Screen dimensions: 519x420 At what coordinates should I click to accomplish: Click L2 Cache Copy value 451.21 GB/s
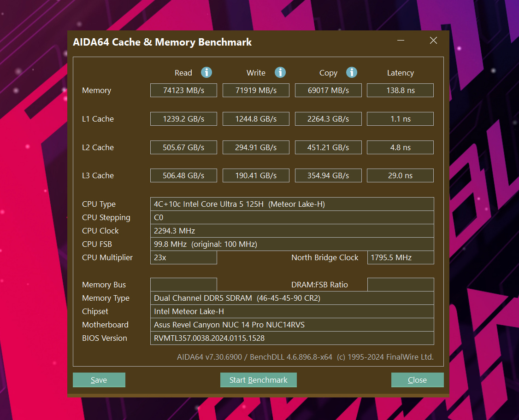point(328,147)
